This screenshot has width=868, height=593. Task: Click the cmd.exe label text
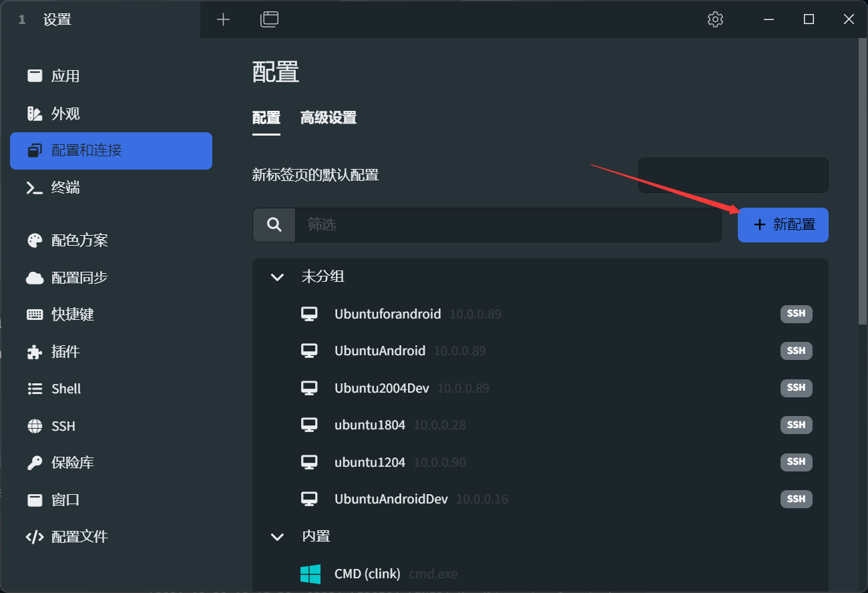(433, 574)
